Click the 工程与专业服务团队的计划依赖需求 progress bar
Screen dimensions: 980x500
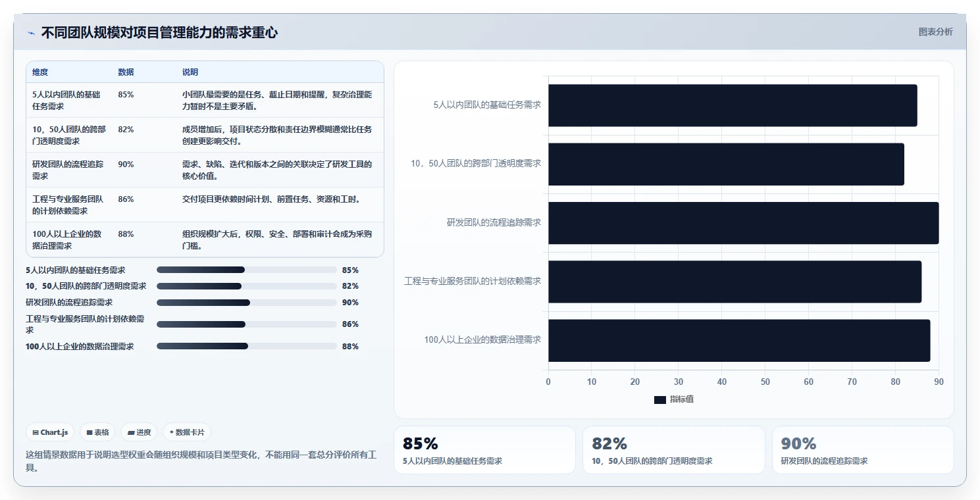(x=247, y=324)
